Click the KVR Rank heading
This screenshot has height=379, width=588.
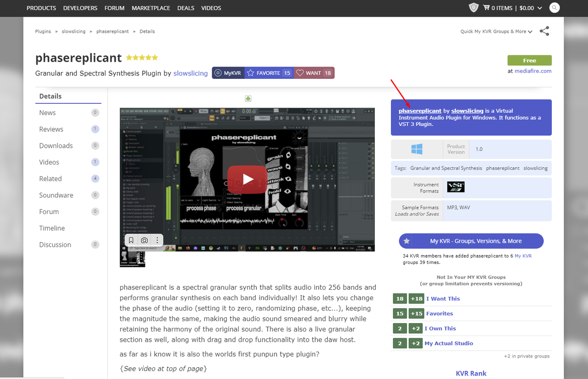pyautogui.click(x=471, y=374)
